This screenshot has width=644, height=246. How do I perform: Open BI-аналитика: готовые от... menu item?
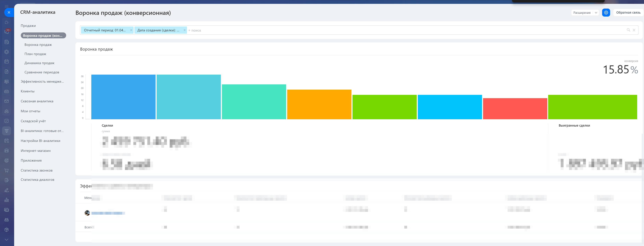[42, 131]
